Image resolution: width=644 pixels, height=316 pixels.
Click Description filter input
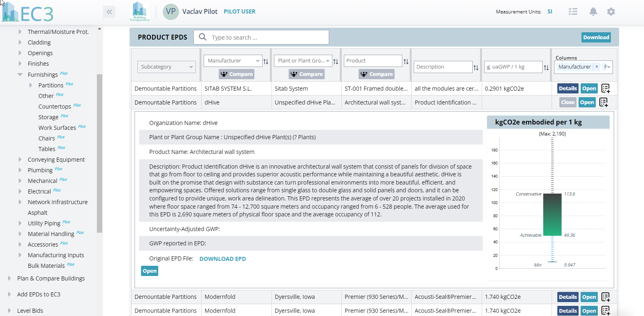[x=443, y=67]
